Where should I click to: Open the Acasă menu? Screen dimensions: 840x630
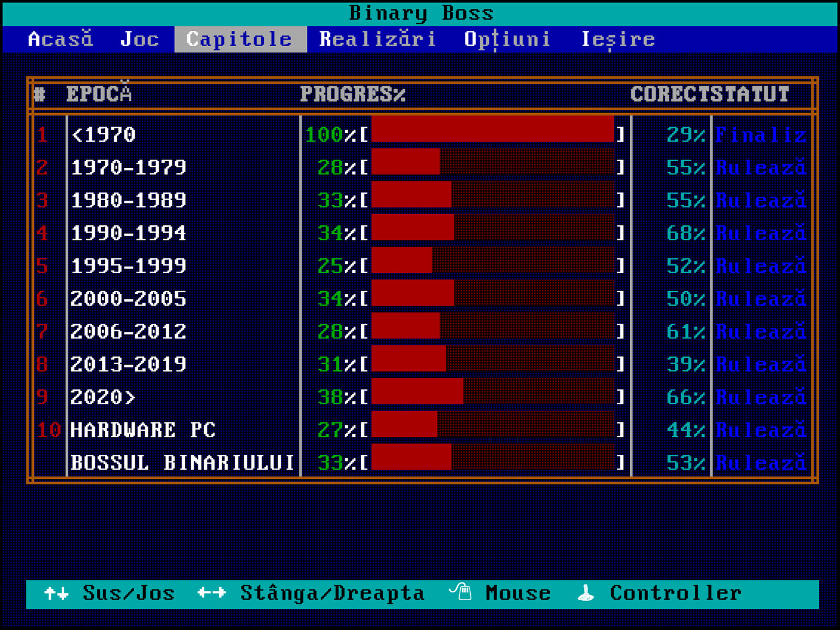point(61,39)
